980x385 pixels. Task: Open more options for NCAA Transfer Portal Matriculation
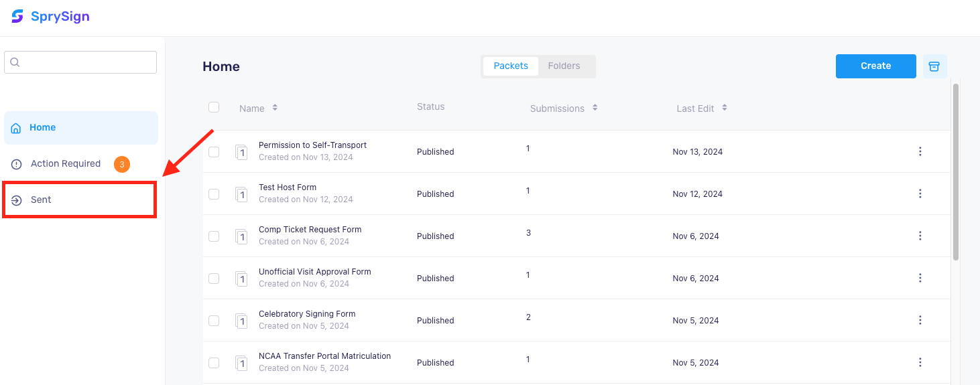click(x=920, y=363)
